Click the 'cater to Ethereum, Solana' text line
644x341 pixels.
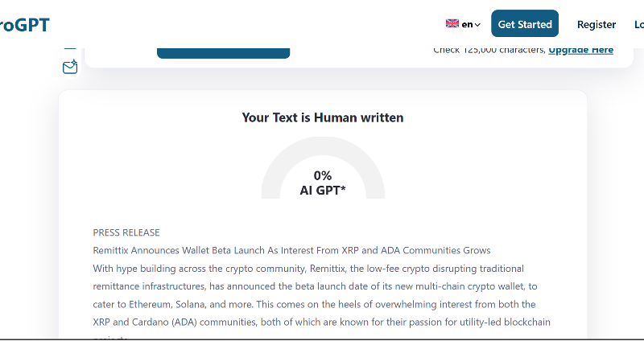[x=314, y=305]
